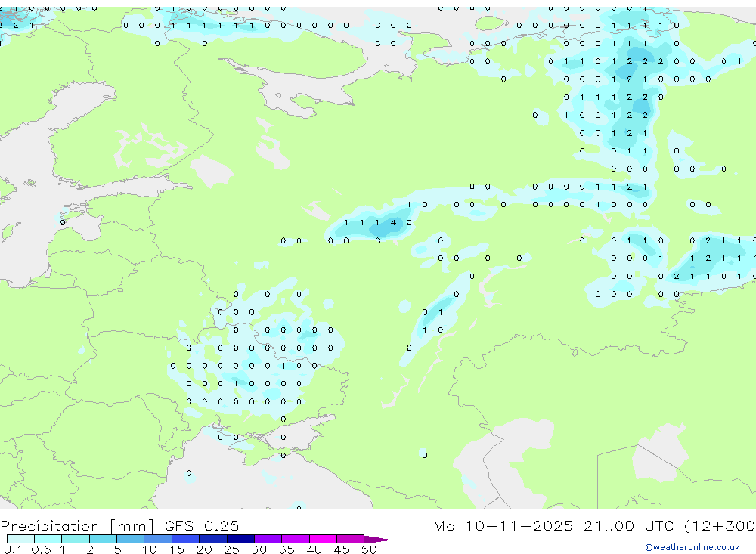Click the '25' legend scale label
The image size is (756, 554).
click(232, 549)
